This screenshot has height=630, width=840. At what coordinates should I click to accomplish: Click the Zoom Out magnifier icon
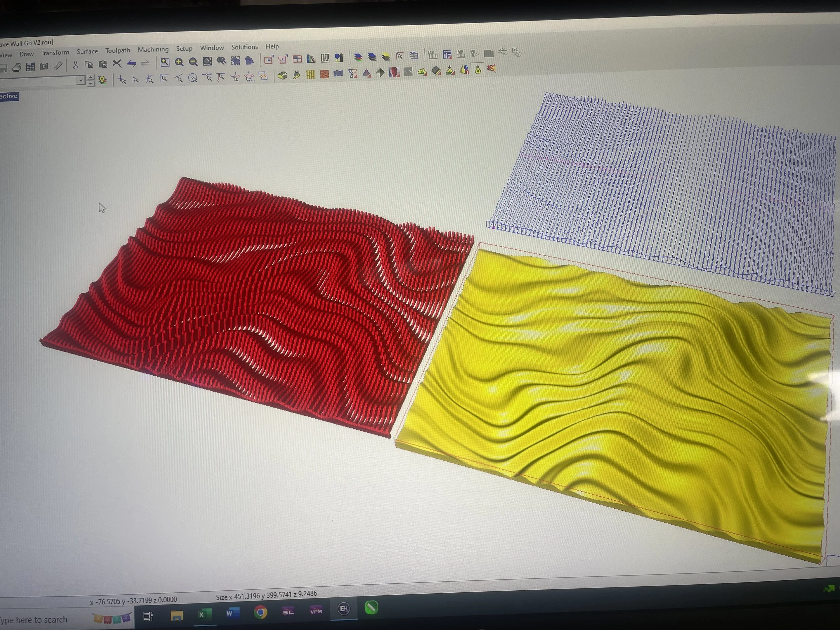pos(193,61)
